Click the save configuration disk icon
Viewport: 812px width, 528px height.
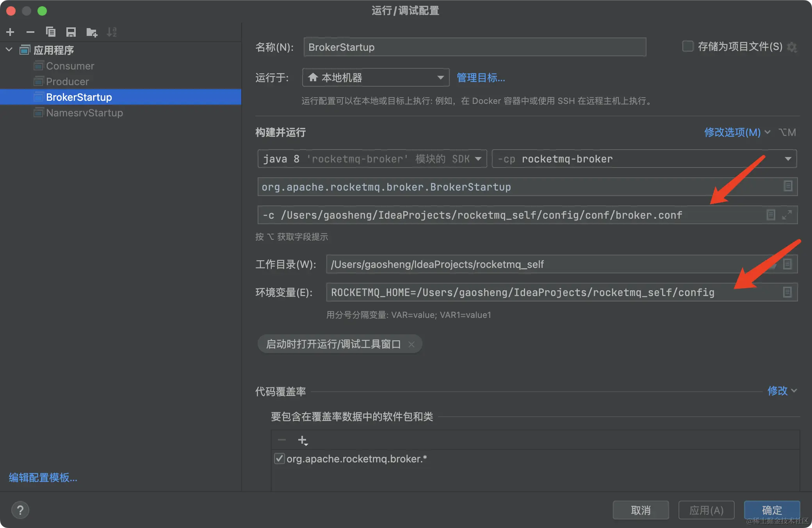tap(71, 32)
